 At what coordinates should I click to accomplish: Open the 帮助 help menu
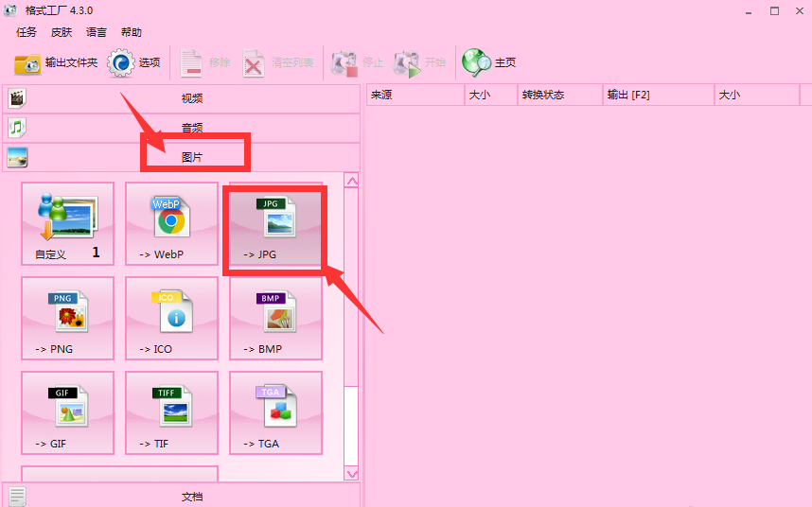coord(131,32)
